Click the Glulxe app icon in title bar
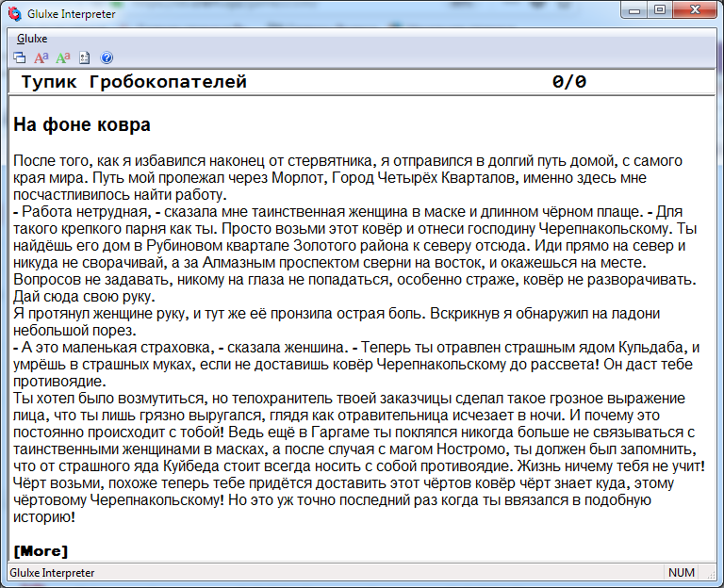The width and height of the screenshot is (724, 588). coord(14,10)
